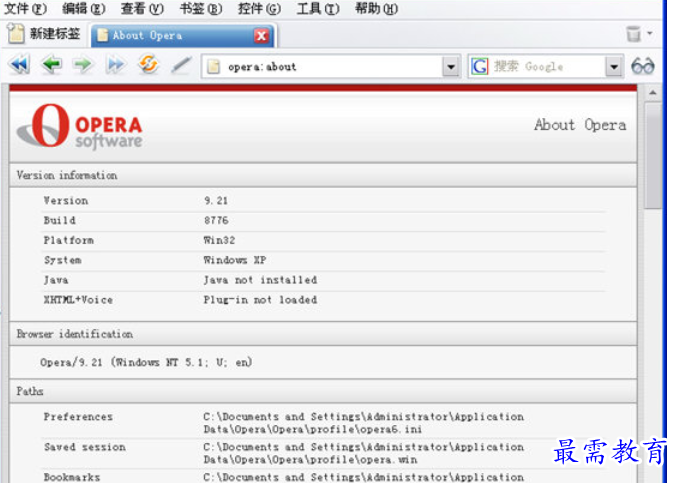675x483 pixels.
Task: Click the Saved session label
Action: pos(85,447)
